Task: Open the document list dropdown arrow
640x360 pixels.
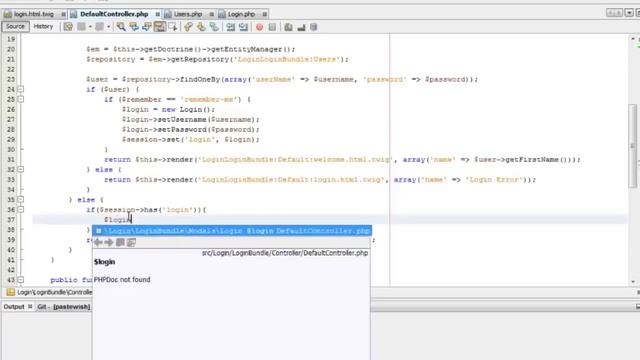Action: tap(629, 13)
